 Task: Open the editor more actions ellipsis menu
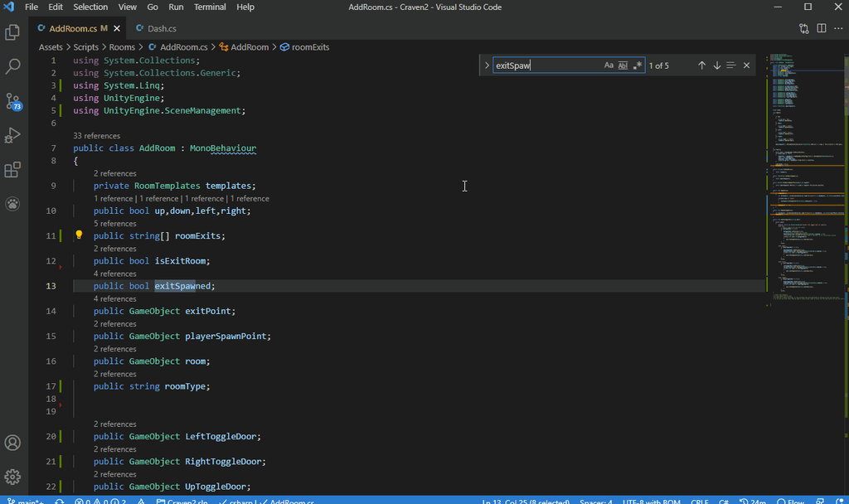click(x=838, y=27)
